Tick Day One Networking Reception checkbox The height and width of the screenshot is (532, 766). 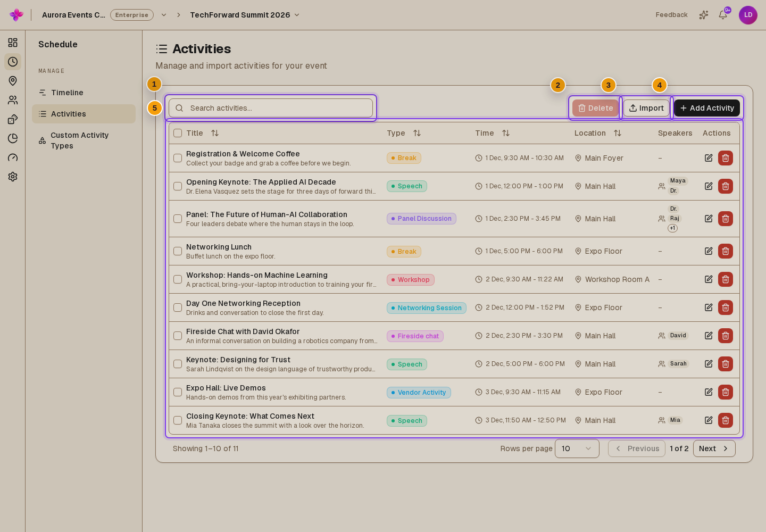tap(178, 307)
